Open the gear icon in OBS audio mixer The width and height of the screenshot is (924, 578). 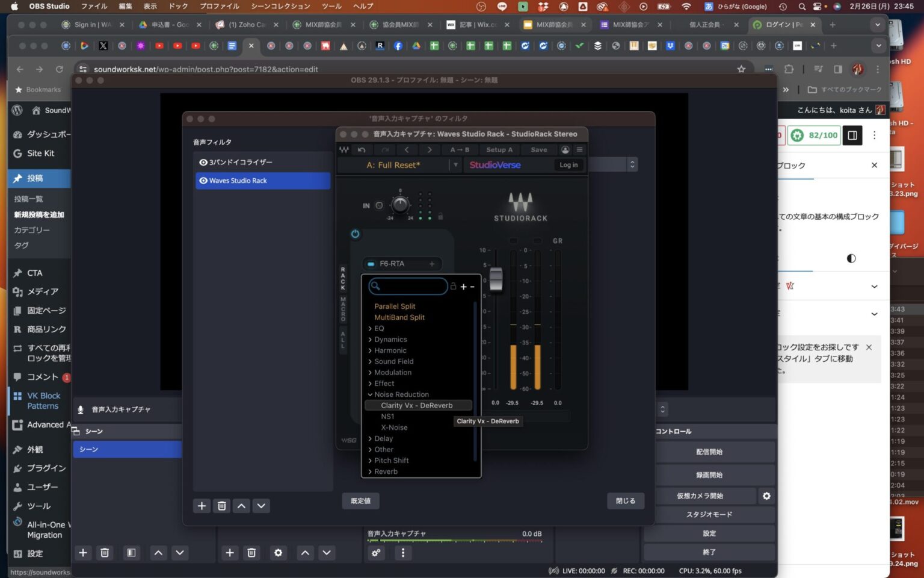click(377, 553)
